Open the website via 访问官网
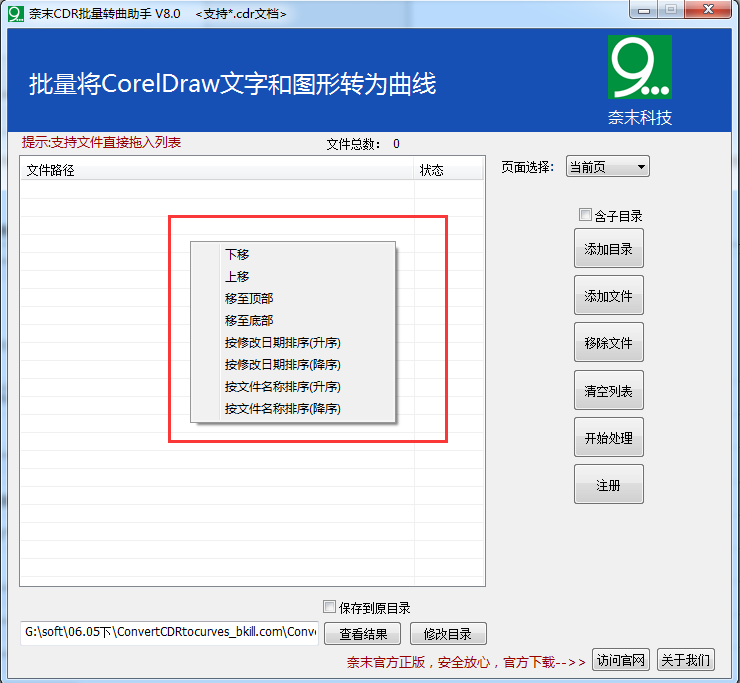Viewport: 740px width, 683px height. pyautogui.click(x=621, y=660)
